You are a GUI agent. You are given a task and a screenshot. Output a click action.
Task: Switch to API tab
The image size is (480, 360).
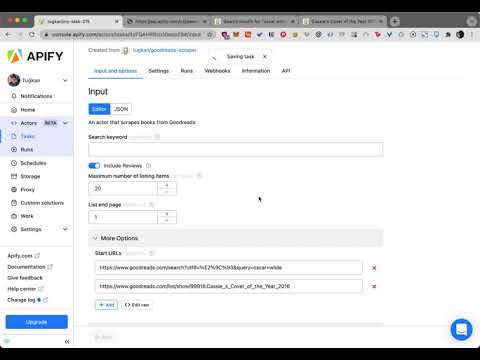click(x=286, y=71)
